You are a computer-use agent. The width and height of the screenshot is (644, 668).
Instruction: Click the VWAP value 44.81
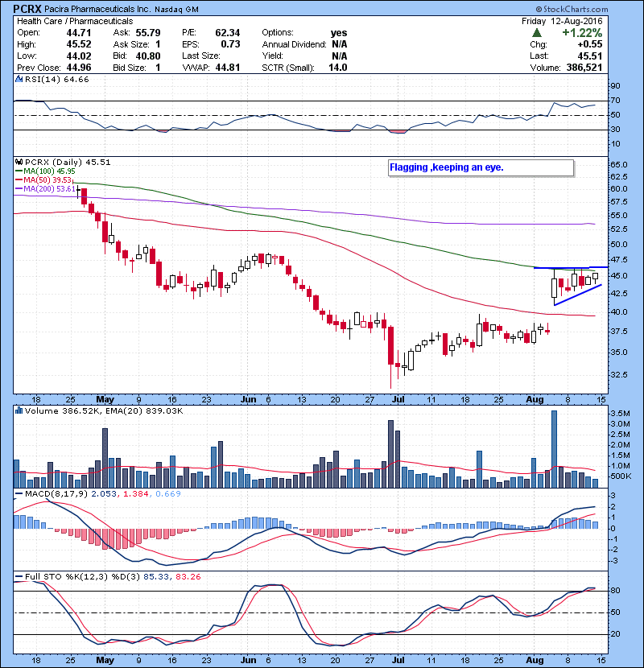click(228, 68)
